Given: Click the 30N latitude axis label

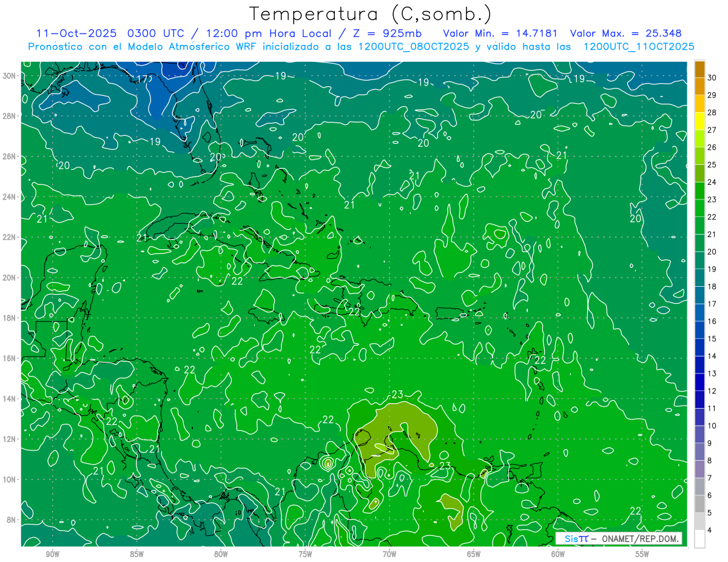Looking at the screenshot, I should tap(10, 76).
